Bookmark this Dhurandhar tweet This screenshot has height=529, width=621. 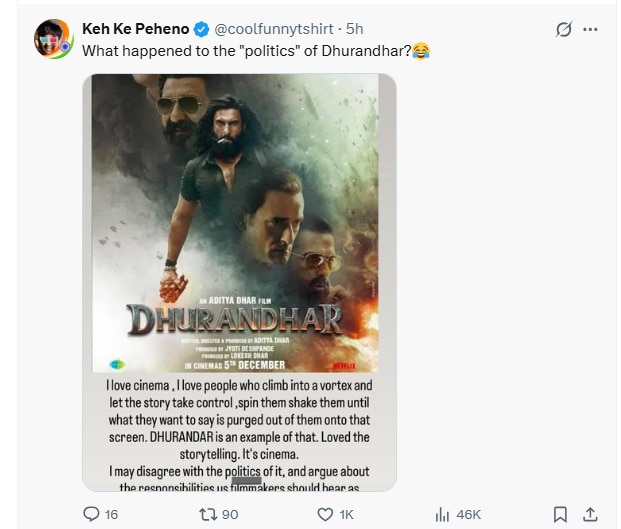point(560,514)
